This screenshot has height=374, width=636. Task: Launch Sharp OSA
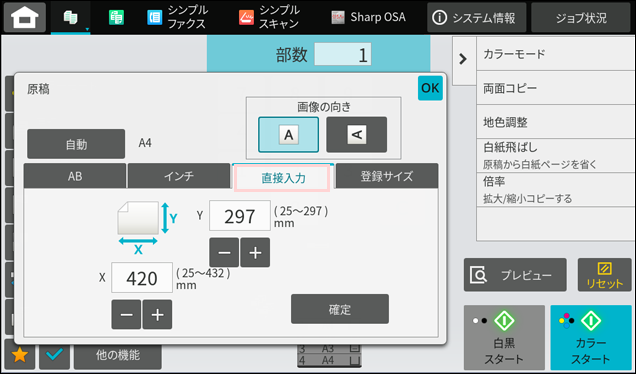[x=368, y=17]
